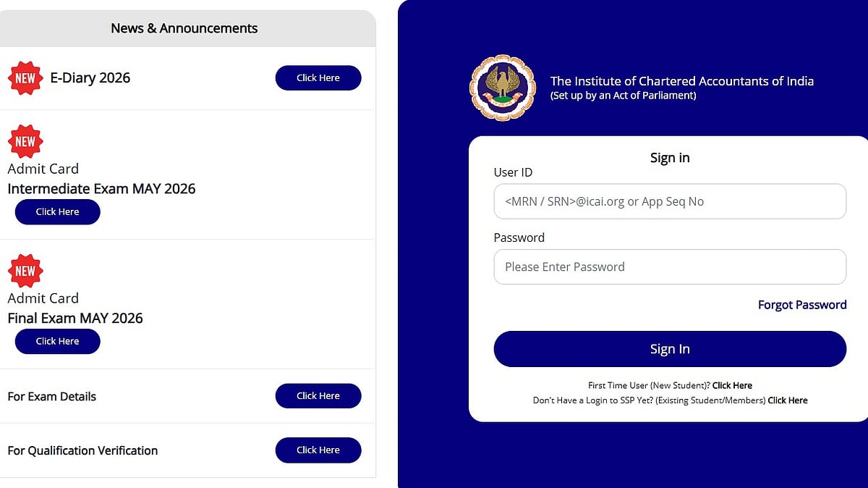Click the ICAI emblem logo
Viewport: 868px width, 488px height.
(503, 88)
